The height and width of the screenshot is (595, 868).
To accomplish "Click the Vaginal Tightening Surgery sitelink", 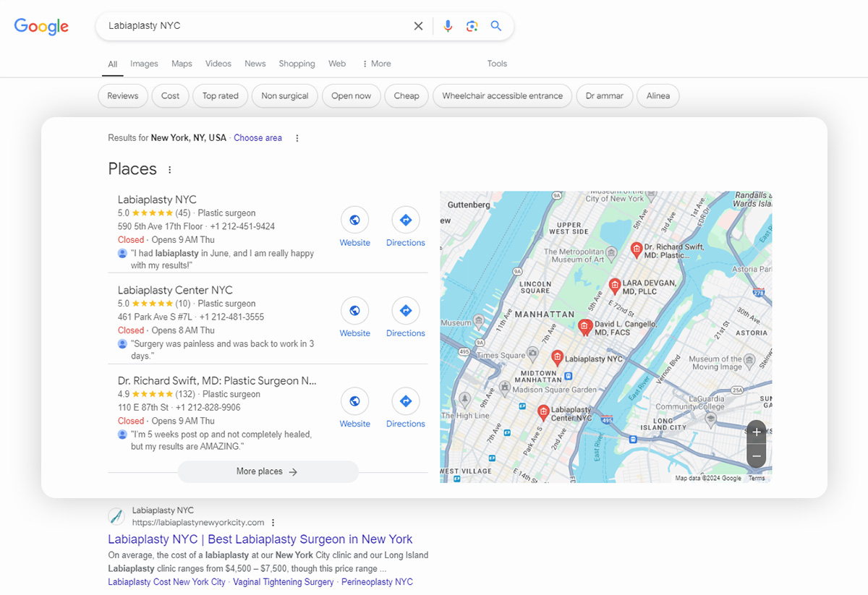I will [284, 582].
